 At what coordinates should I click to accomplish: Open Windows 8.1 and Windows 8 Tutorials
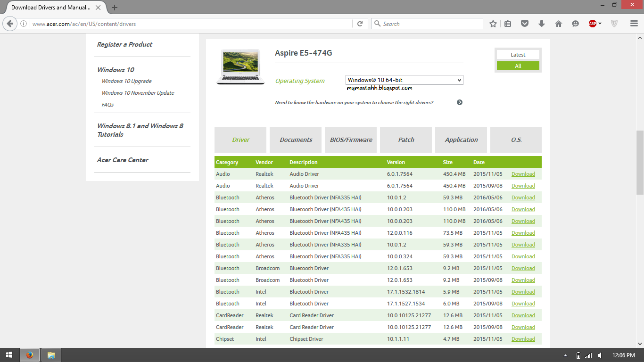pyautogui.click(x=140, y=130)
